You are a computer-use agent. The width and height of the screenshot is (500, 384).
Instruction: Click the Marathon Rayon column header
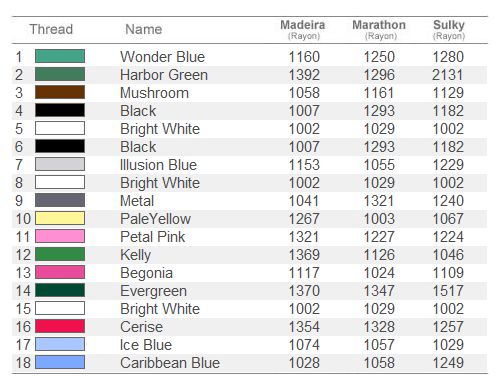(379, 30)
